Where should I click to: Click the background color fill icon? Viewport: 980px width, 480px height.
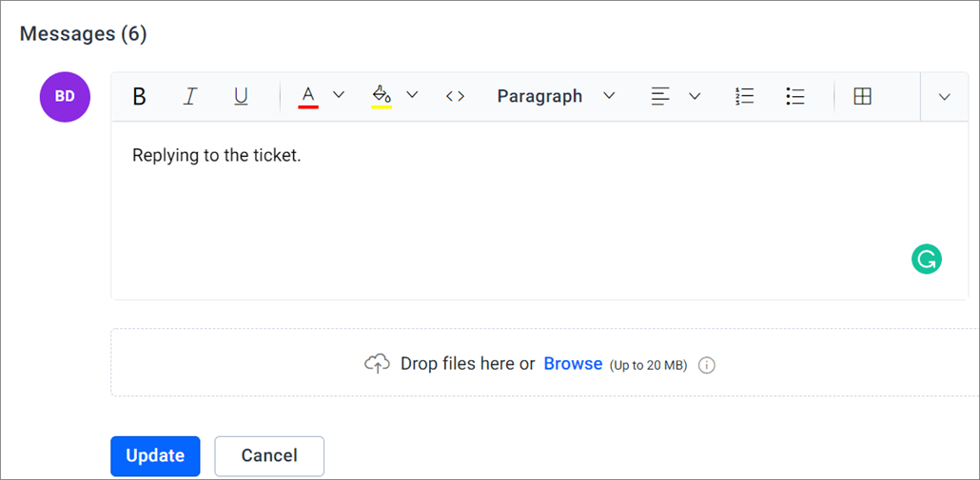382,96
